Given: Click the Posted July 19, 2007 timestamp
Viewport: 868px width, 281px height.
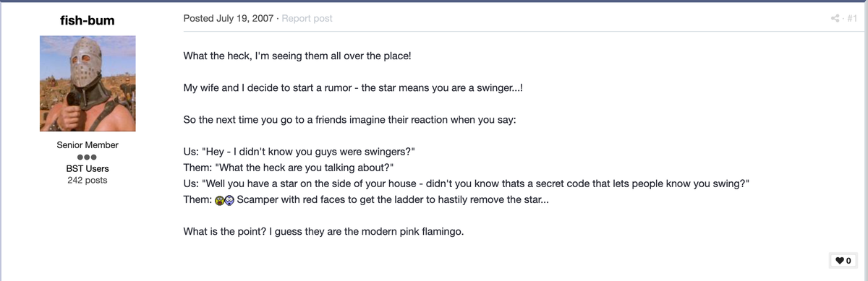Looking at the screenshot, I should (228, 18).
